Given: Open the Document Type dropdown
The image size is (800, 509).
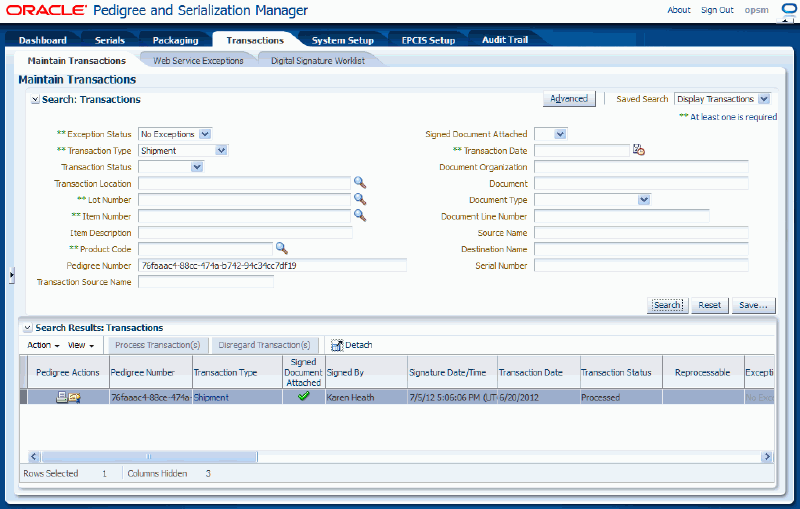Looking at the screenshot, I should [644, 199].
